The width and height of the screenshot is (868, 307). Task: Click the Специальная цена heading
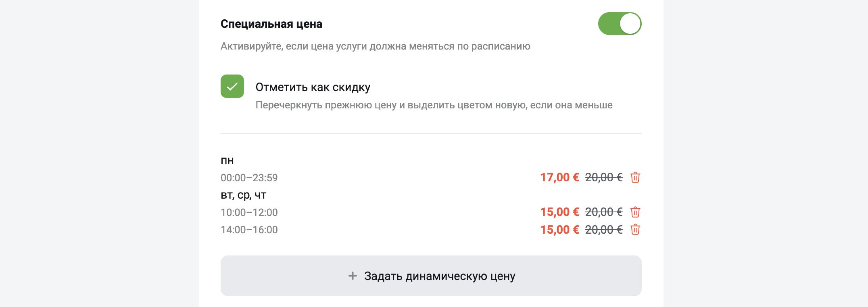(x=271, y=24)
